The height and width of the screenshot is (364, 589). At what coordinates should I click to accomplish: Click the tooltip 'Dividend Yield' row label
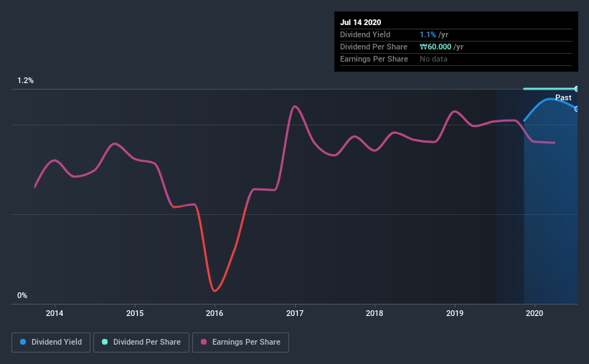365,34
